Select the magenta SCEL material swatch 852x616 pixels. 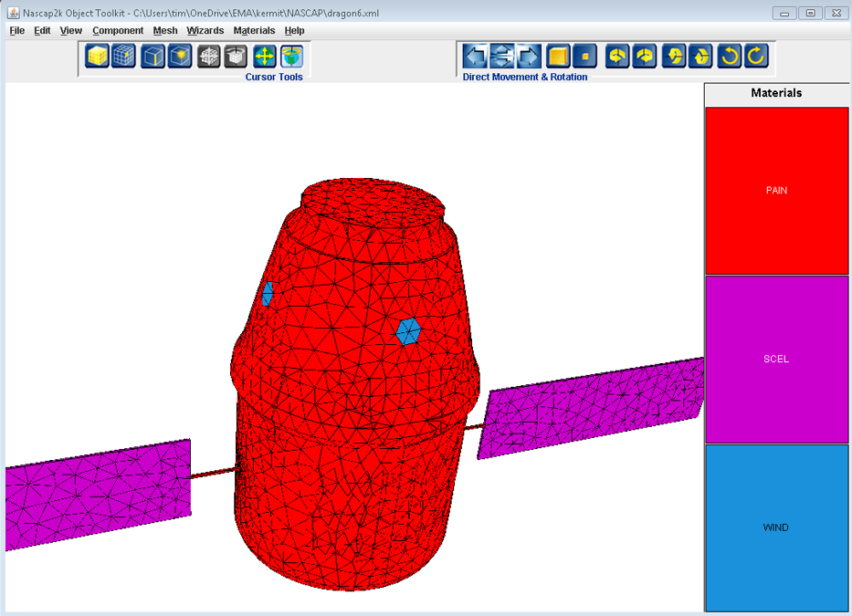pyautogui.click(x=776, y=359)
